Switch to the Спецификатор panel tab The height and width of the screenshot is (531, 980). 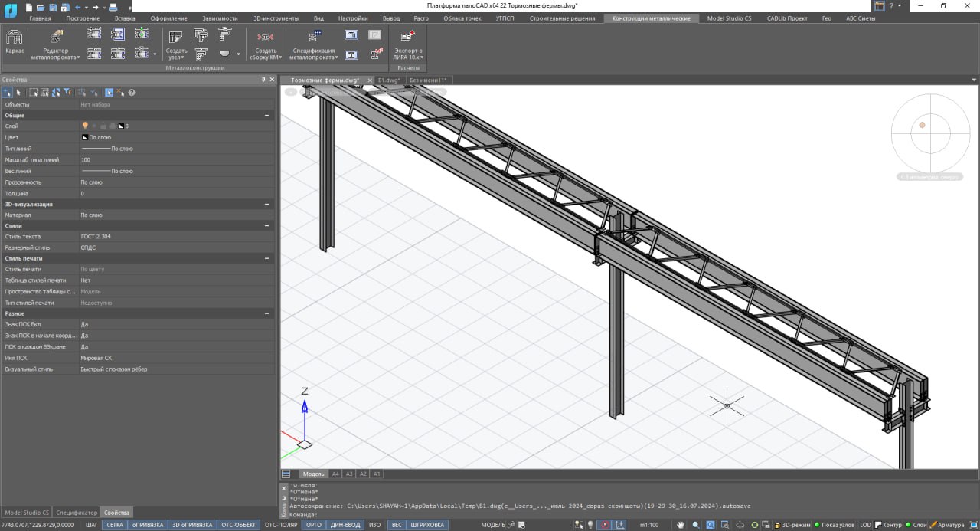77,512
